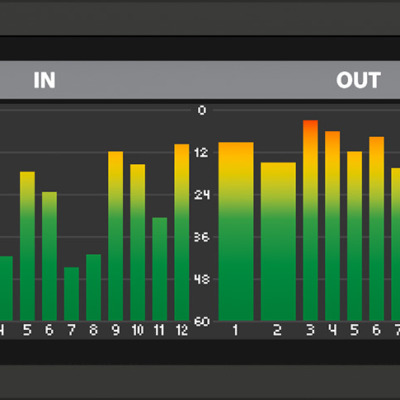Click the 36 dB scale marking
Image resolution: width=400 pixels, height=400 pixels.
pos(202,237)
